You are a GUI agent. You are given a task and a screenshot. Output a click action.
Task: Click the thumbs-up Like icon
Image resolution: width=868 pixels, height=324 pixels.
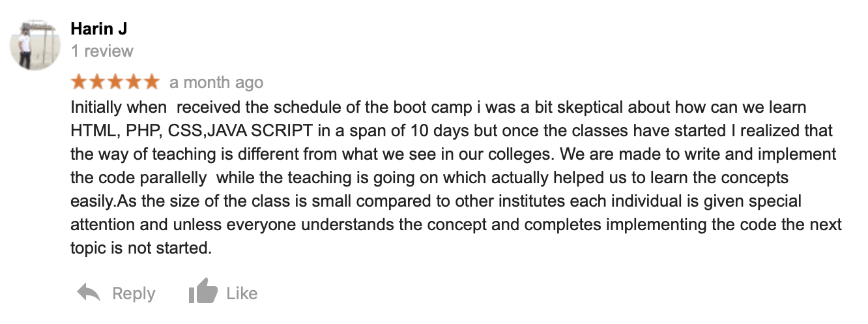(x=203, y=291)
